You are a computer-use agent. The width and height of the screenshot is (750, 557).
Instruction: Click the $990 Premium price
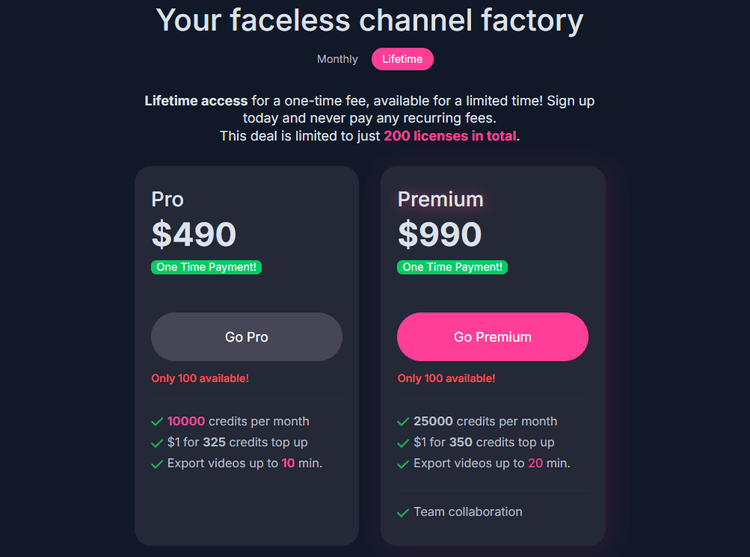pos(440,234)
